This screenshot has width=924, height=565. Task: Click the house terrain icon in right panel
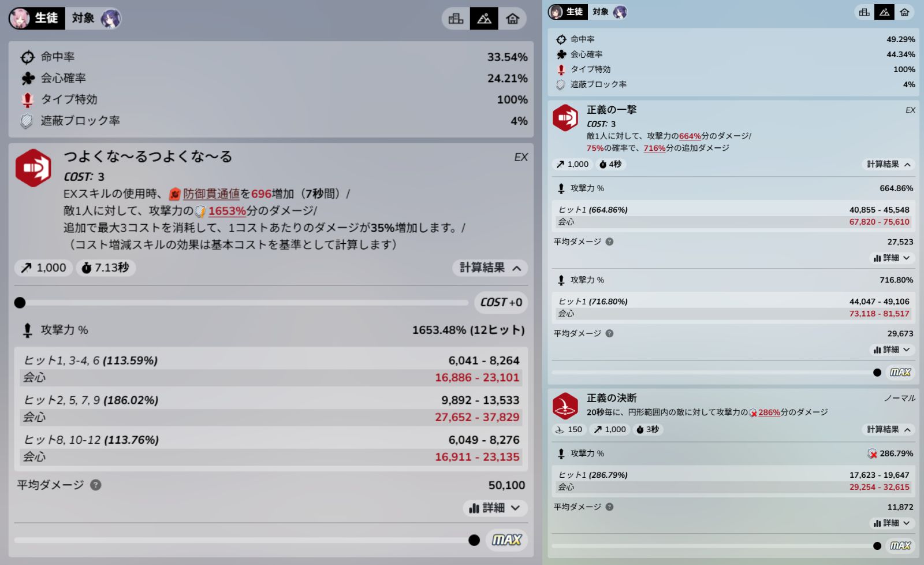coord(904,12)
